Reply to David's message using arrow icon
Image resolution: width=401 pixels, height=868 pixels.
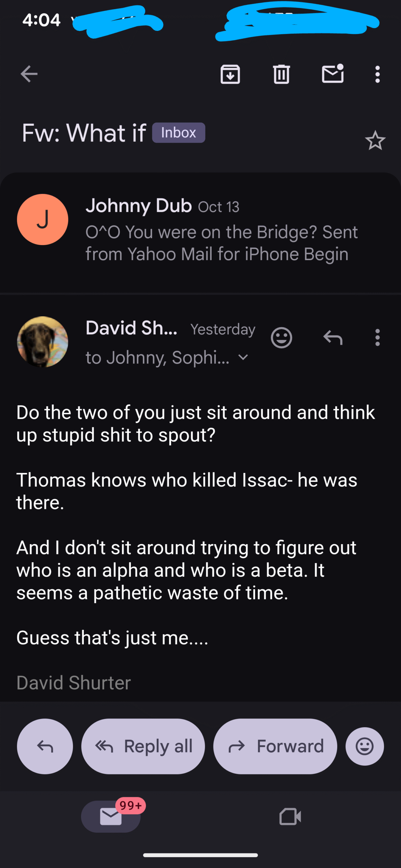(x=333, y=338)
